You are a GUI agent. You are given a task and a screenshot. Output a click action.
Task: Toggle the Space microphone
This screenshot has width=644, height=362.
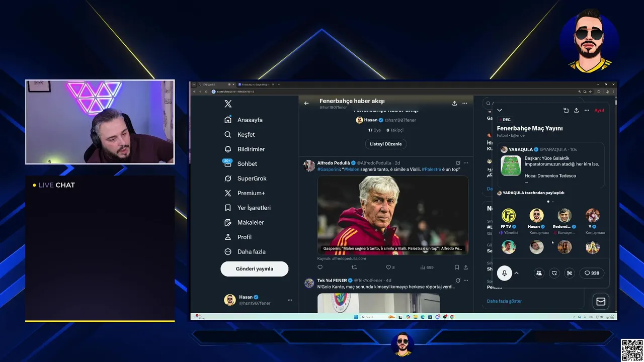(505, 273)
